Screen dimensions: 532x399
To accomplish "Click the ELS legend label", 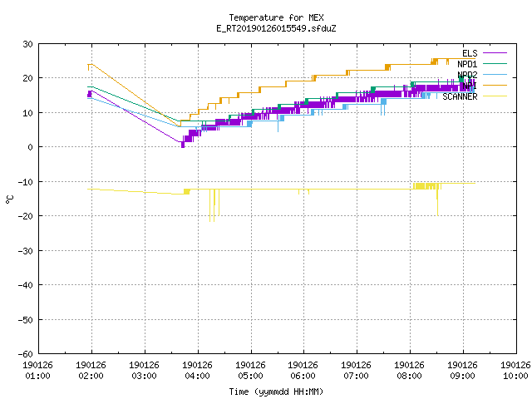I will tap(470, 53).
